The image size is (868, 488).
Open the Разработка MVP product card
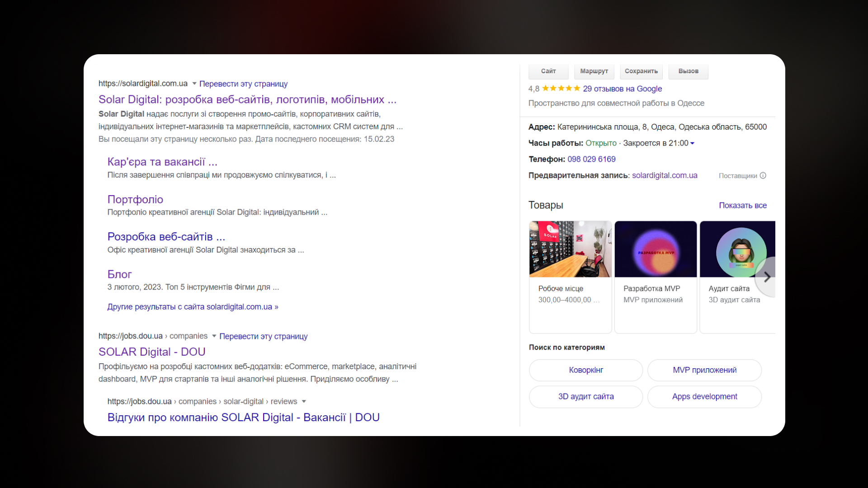(x=656, y=277)
